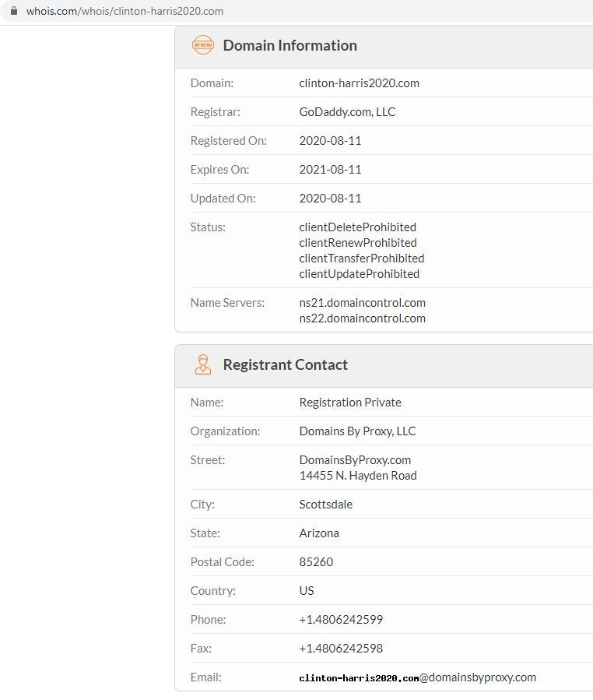Click postal code 85260
Viewport: 593px width, 700px height.
(316, 562)
